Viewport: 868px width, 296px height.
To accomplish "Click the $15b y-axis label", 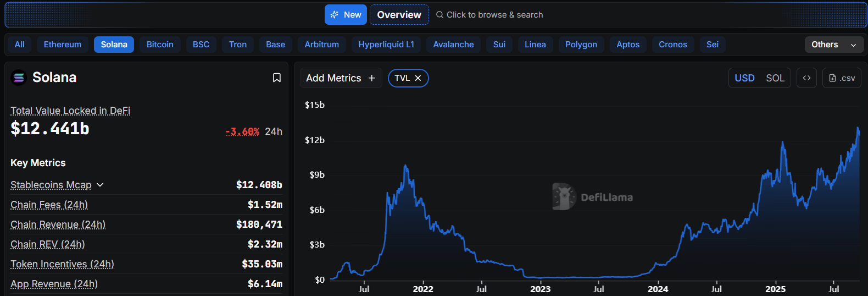I will (315, 105).
